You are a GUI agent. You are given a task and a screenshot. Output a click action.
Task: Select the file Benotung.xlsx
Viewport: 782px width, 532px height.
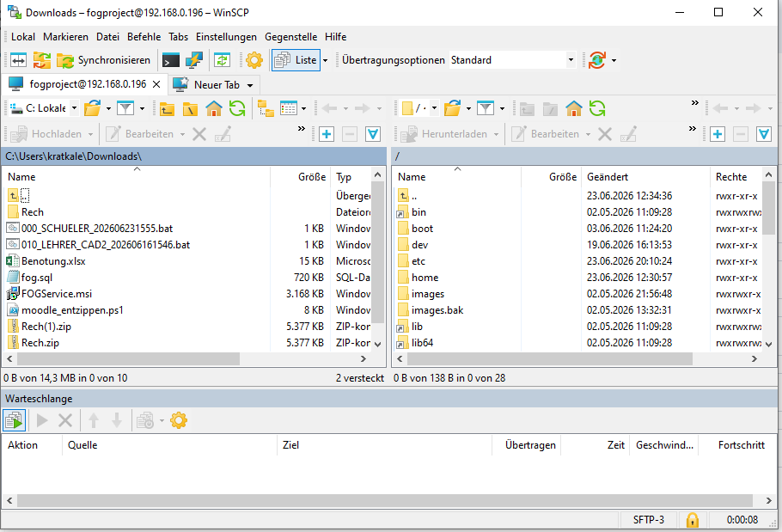point(53,261)
